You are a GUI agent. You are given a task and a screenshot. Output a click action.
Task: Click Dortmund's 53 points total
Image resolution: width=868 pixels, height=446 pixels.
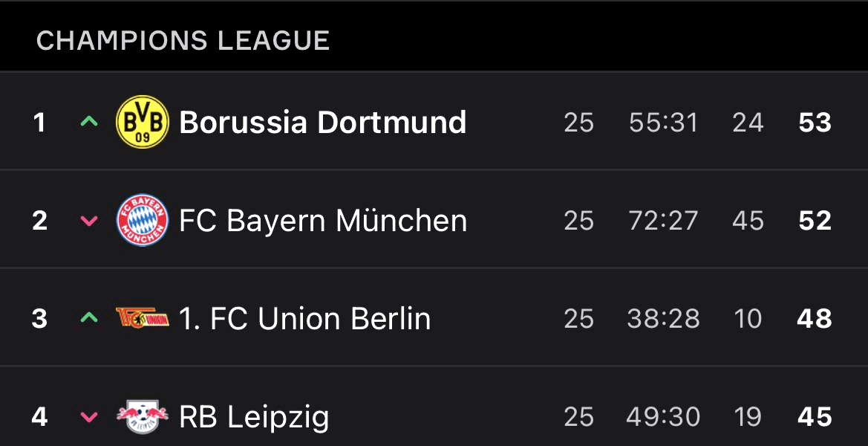tap(815, 122)
